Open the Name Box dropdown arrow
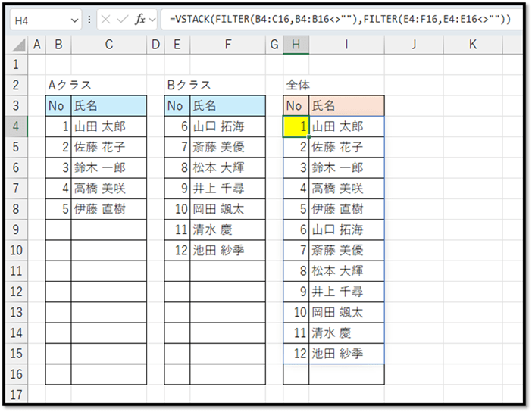 [74, 20]
